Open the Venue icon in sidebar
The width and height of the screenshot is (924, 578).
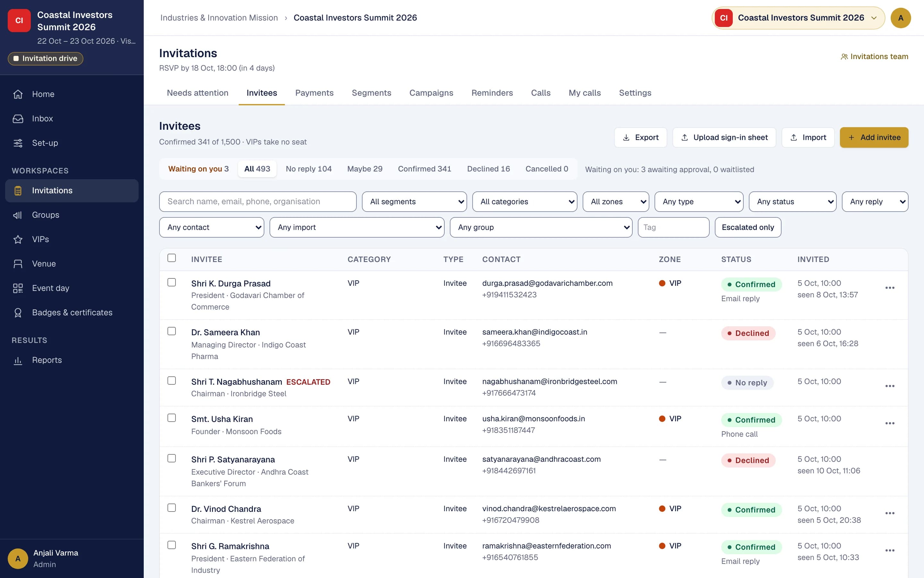coord(18,264)
